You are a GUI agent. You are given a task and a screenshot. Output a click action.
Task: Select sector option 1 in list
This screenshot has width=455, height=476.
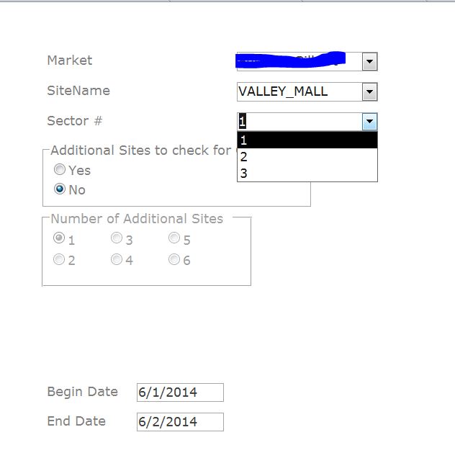coord(307,140)
